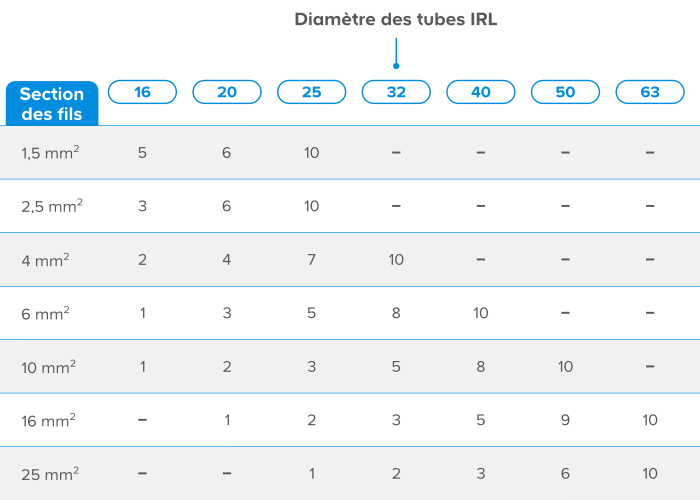Click the 16 tube diameter pill
The height and width of the screenshot is (500, 700).
pos(142,92)
